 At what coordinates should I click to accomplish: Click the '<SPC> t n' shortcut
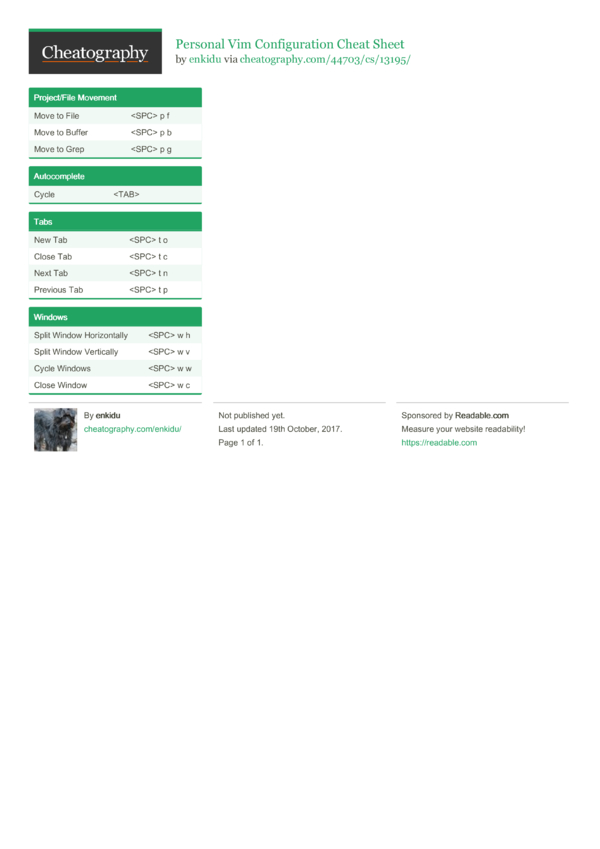[148, 273]
